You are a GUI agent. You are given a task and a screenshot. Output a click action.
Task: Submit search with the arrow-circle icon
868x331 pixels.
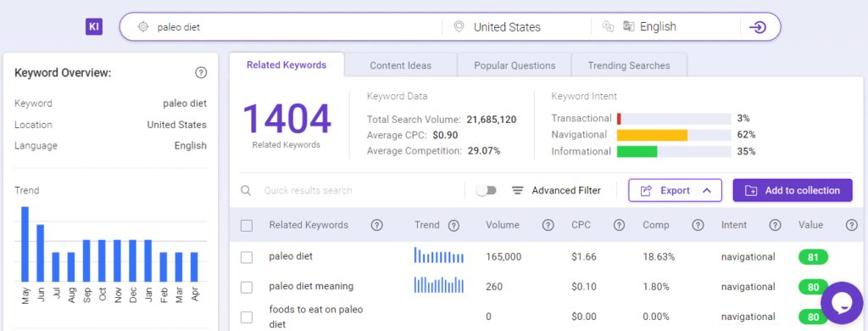pos(757,27)
